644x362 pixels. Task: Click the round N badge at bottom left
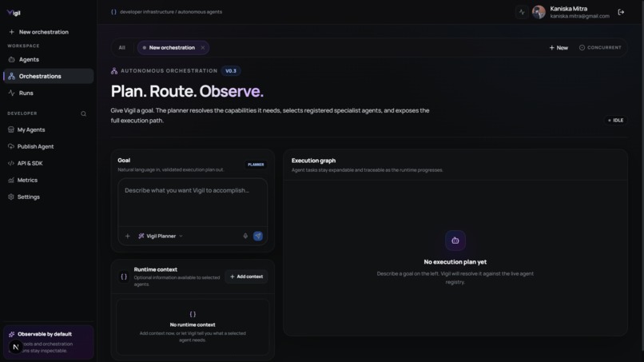pyautogui.click(x=16, y=347)
